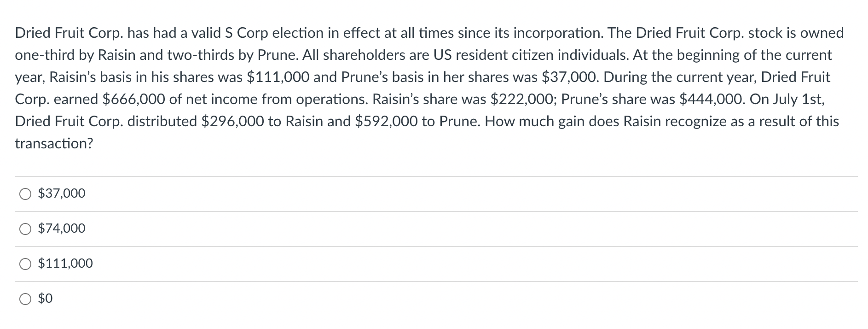Select the $0 radio button
The image size is (868, 329).
click(x=25, y=299)
